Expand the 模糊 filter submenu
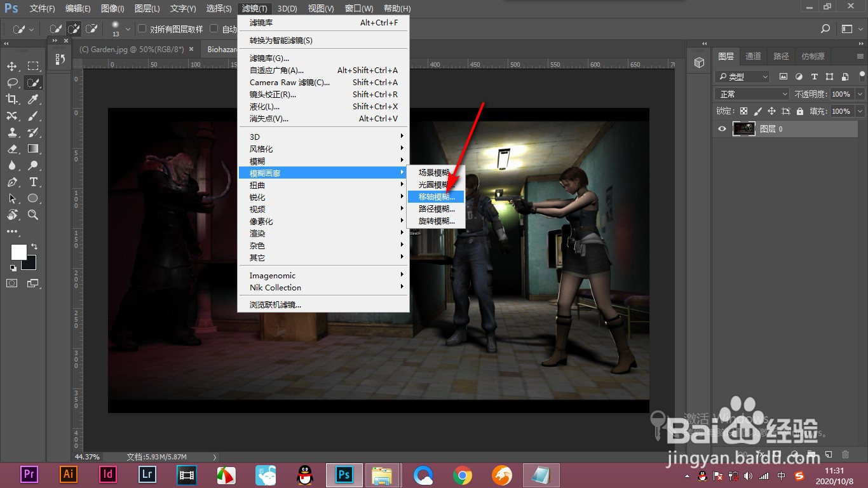 click(x=323, y=161)
